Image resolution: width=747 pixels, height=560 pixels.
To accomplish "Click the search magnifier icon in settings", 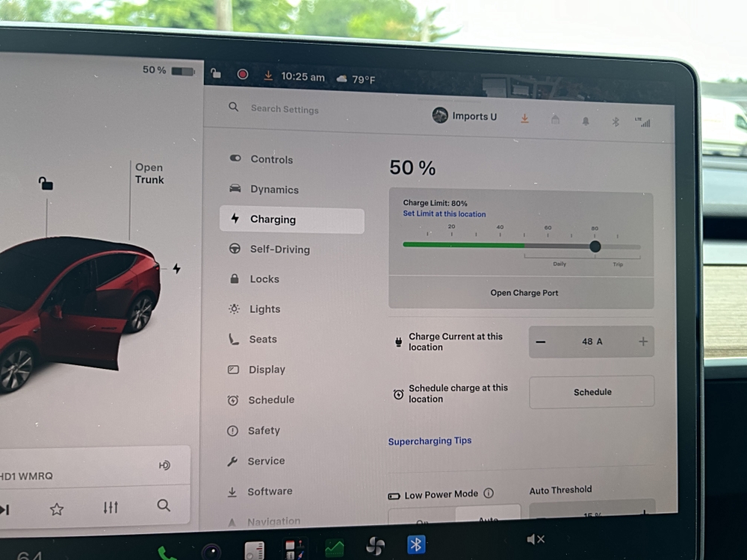I will (x=233, y=107).
